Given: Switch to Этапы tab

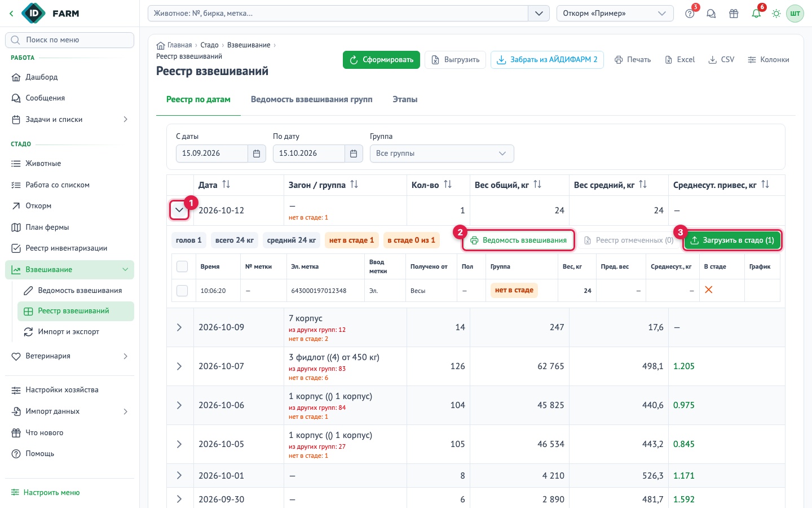Looking at the screenshot, I should click(x=405, y=99).
